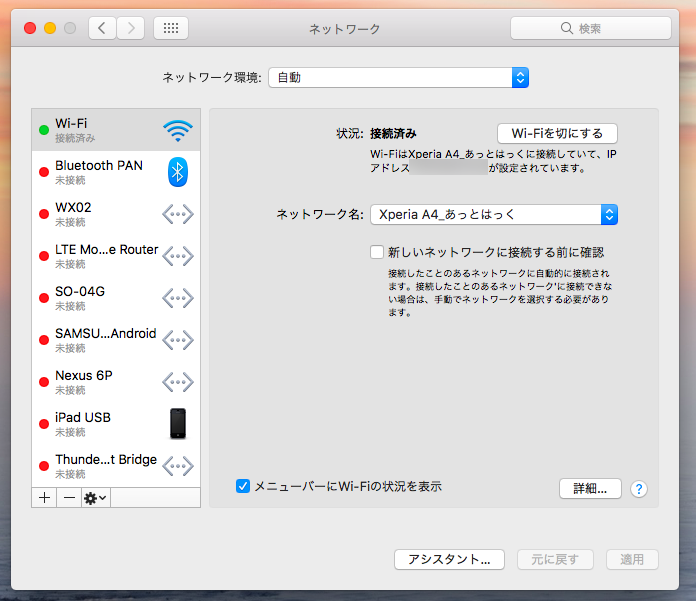696x601 pixels.
Task: Click the plus icon to add service
Action: coord(44,497)
